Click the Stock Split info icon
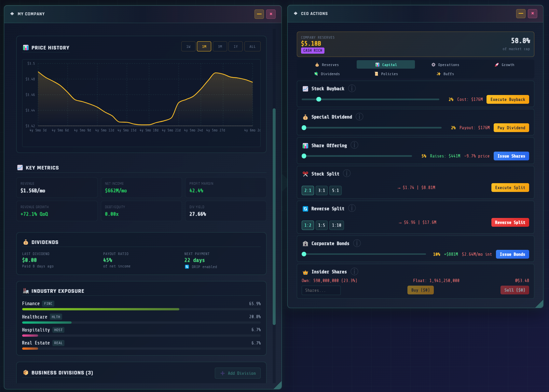This screenshot has width=549, height=392. 347,173
